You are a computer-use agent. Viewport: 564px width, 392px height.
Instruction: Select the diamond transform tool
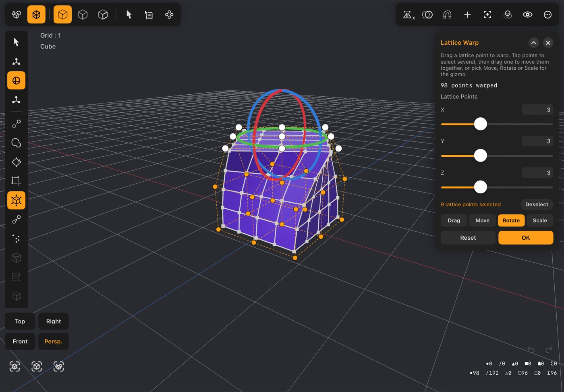click(x=16, y=162)
